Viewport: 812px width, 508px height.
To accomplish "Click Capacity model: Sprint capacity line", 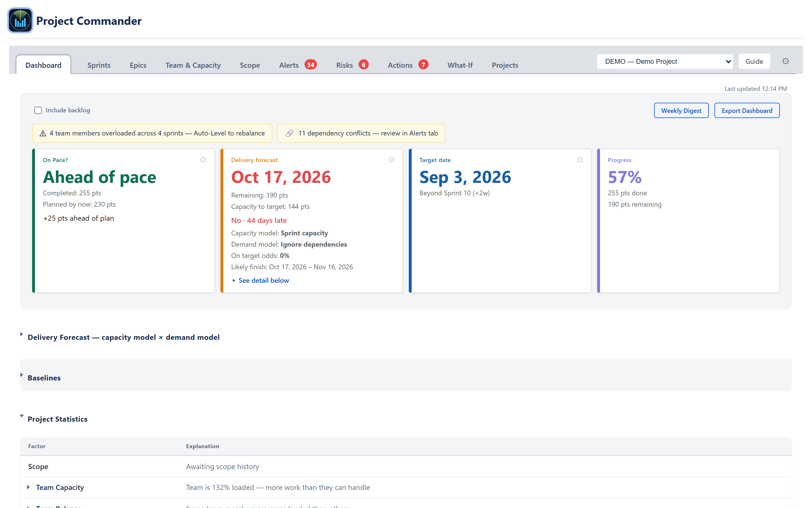I will coord(279,233).
